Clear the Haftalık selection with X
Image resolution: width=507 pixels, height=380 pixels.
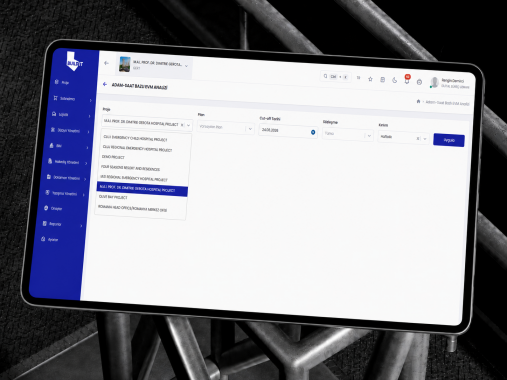[418, 138]
